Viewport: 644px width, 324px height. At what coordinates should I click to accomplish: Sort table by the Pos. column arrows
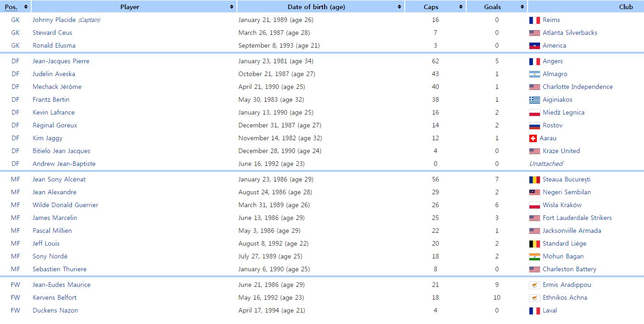point(26,7)
